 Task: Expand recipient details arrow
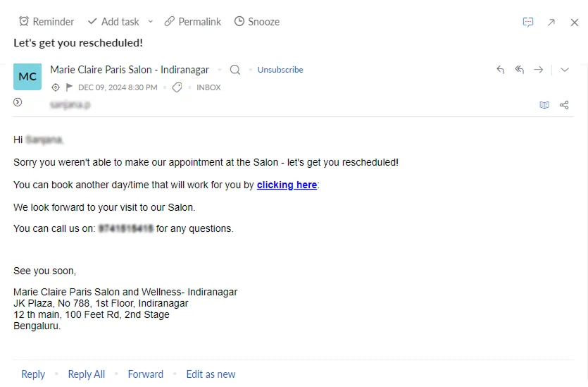[18, 102]
